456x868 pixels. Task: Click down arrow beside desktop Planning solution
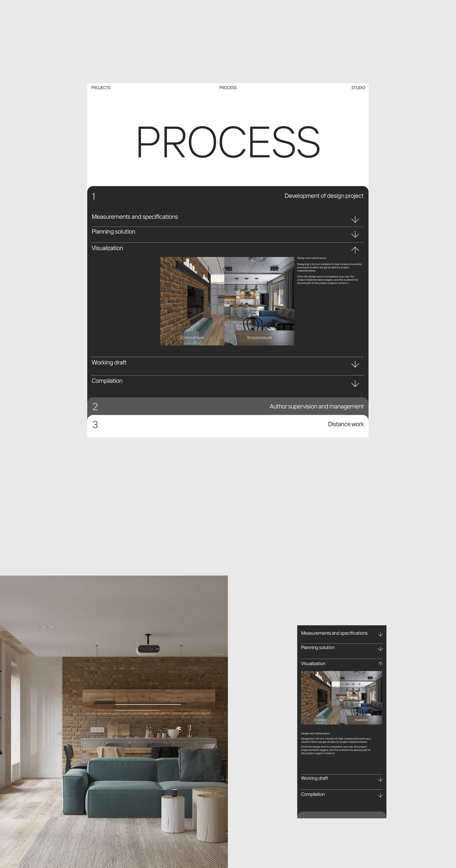pos(355,234)
